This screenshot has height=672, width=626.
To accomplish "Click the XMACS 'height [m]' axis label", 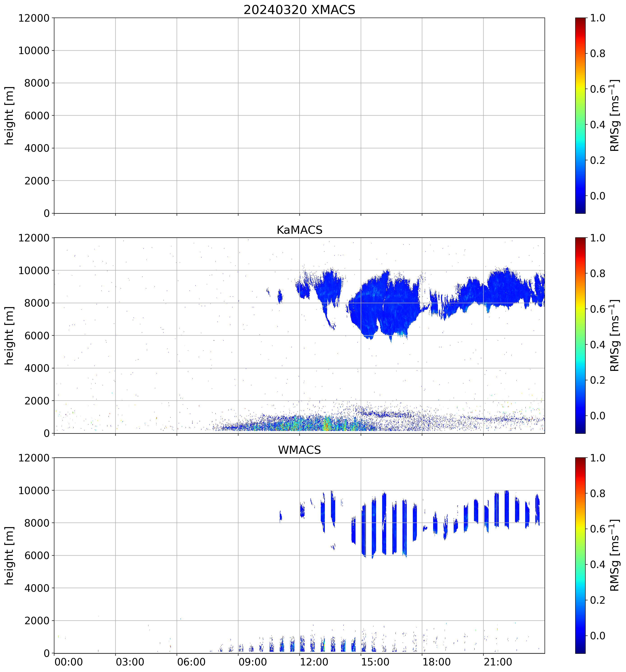I will (x=9, y=116).
